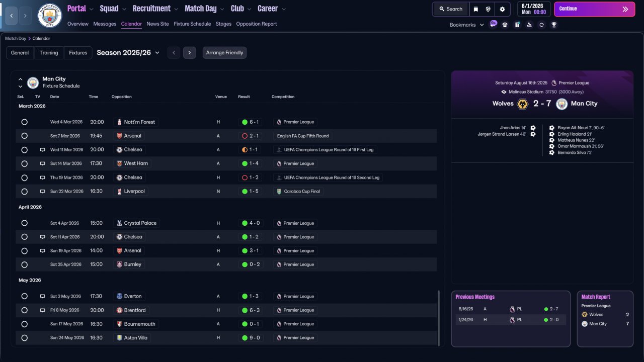The image size is (644, 362).
Task: Select the Bournemouth fixture radio button
Action: pos(24,324)
